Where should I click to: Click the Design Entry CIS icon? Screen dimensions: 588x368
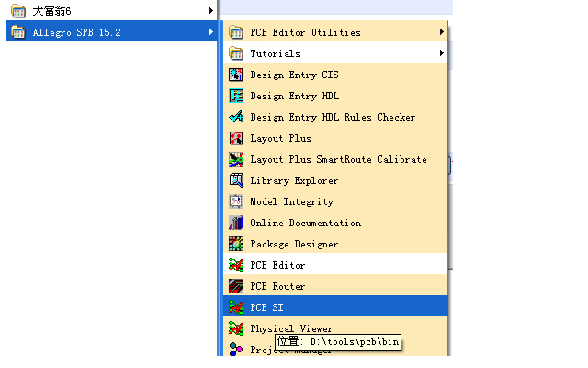236,75
